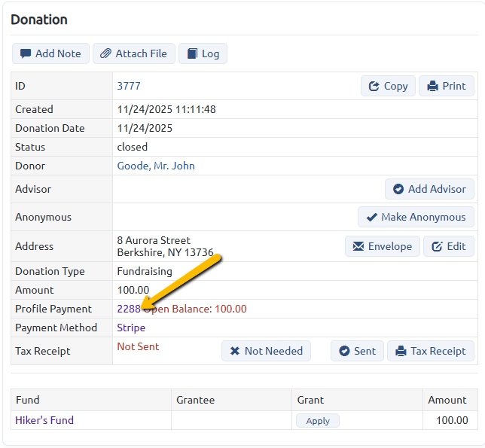Edit the donation address
This screenshot has height=448, width=485.
click(449, 246)
